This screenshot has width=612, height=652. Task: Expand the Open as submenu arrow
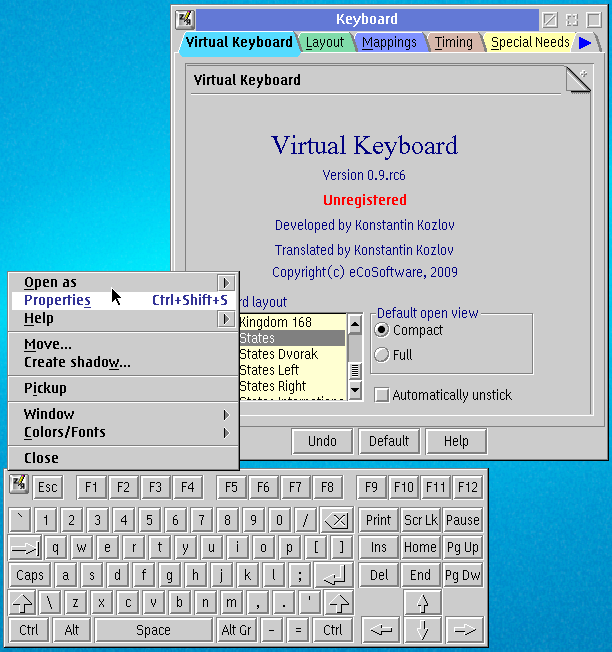tap(226, 283)
